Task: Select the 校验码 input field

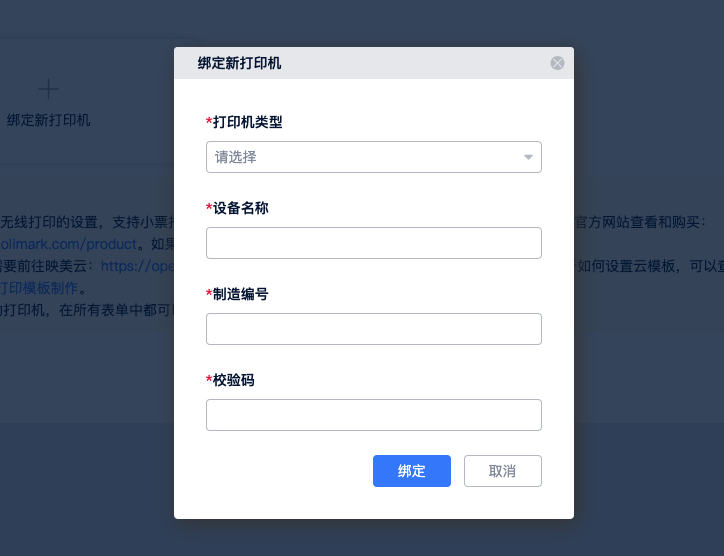Action: pos(373,415)
